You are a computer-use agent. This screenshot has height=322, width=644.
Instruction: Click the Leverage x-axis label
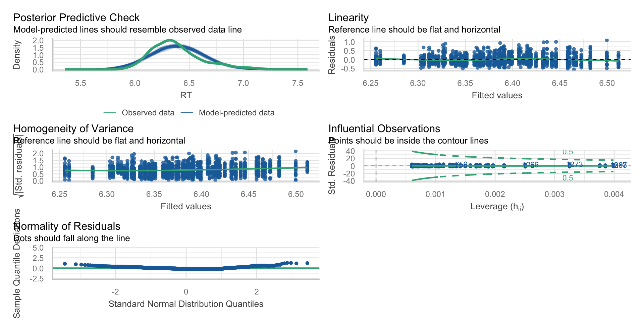(x=497, y=207)
